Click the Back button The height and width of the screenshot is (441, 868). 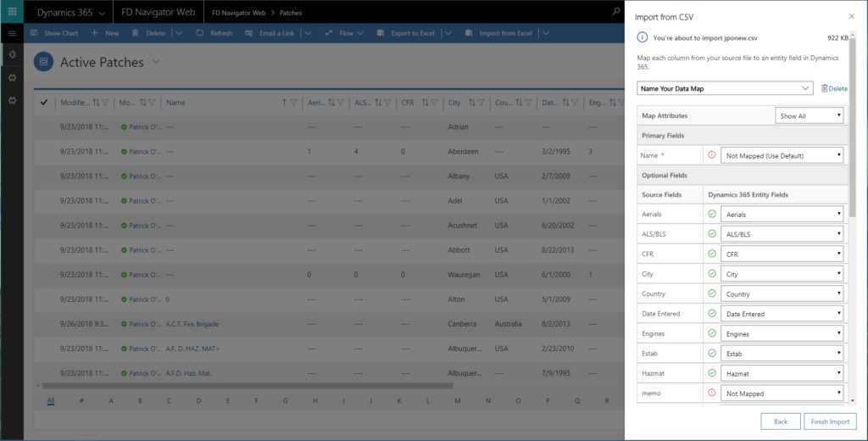781,421
